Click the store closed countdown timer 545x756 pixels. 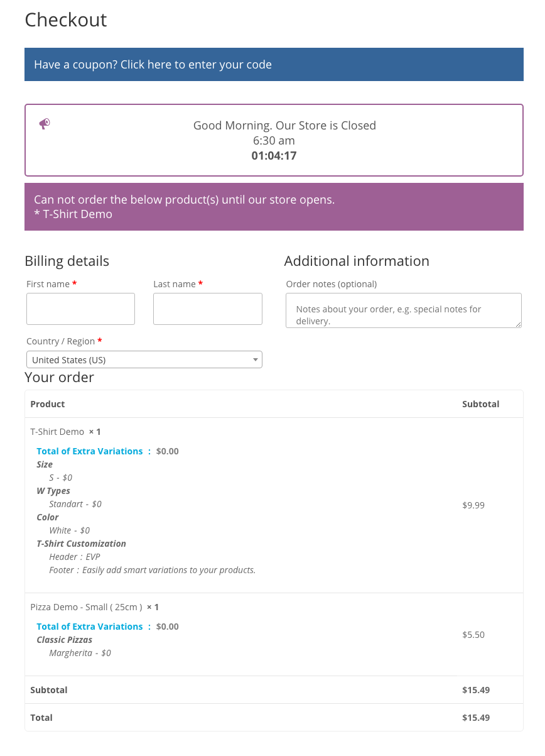[x=274, y=155]
